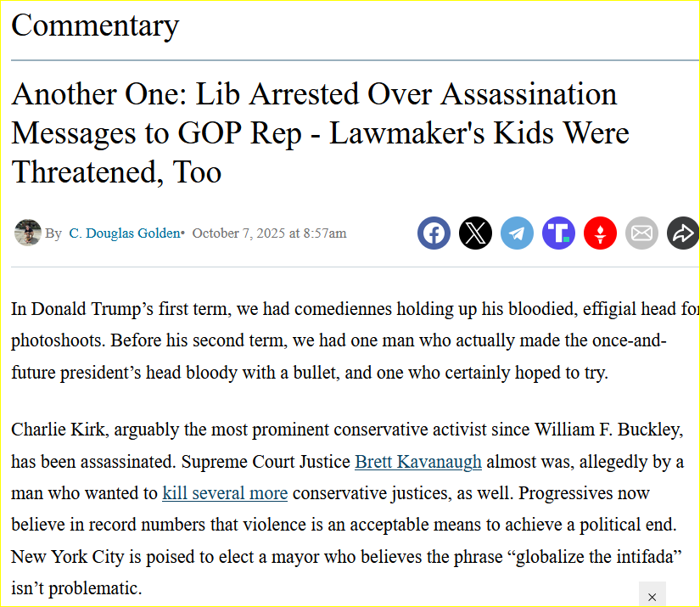Viewport: 700px width, 607px height.
Task: Click the red Gettr share icon
Action: pyautogui.click(x=600, y=233)
